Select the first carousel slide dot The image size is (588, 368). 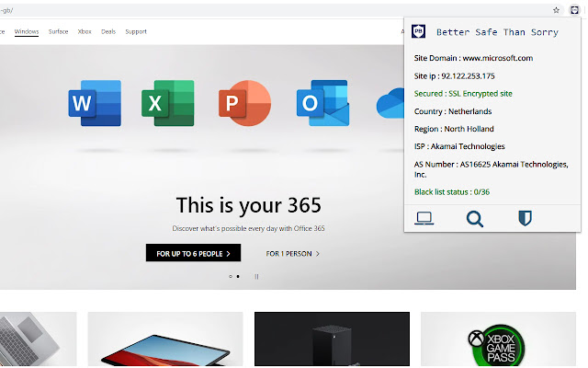(231, 276)
